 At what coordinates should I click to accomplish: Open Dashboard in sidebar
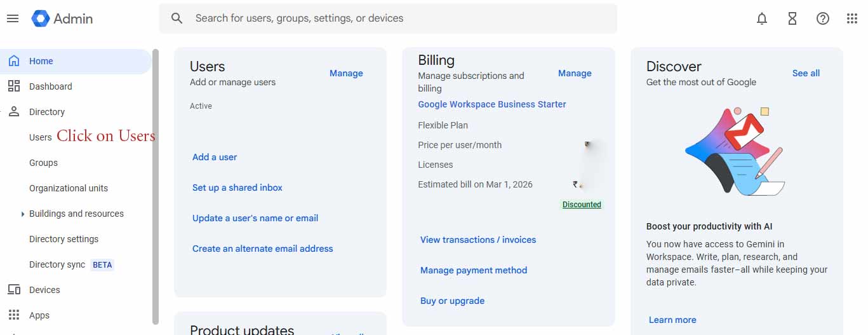pos(51,86)
